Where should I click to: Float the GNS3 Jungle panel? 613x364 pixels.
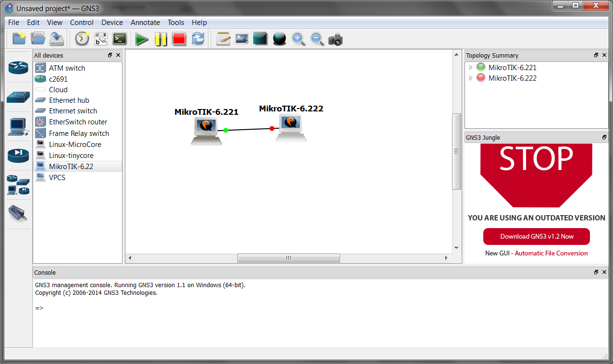604,137
